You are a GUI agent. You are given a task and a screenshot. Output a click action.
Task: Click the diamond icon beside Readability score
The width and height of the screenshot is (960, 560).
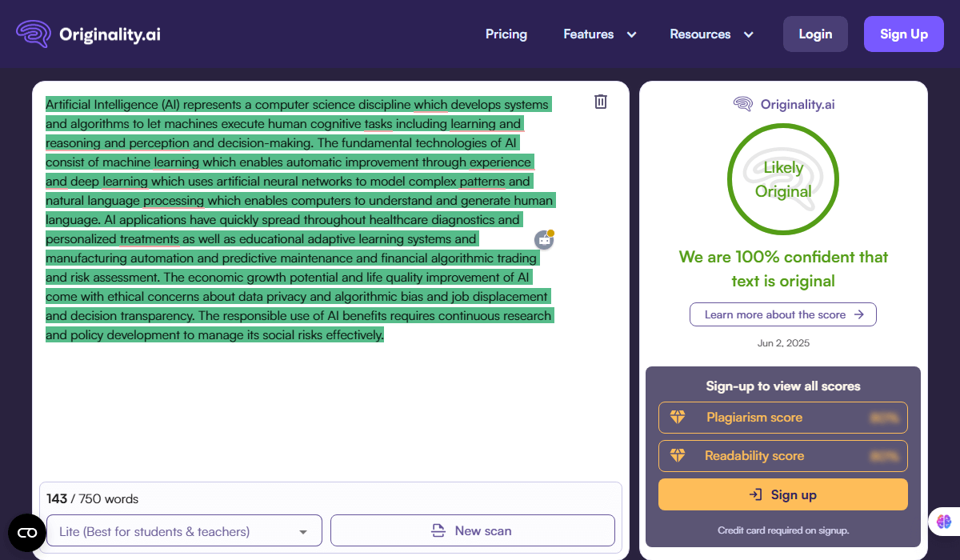pos(678,456)
